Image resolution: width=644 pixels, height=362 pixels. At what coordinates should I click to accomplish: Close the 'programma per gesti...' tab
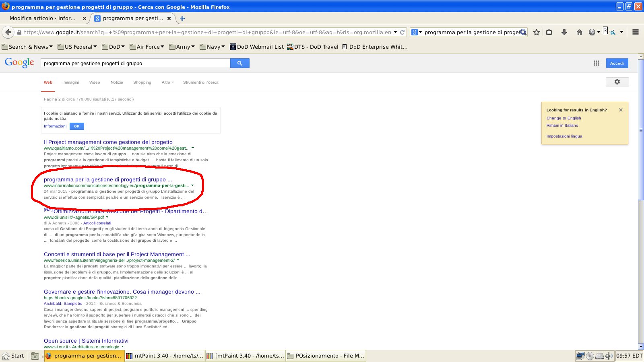coord(169,19)
